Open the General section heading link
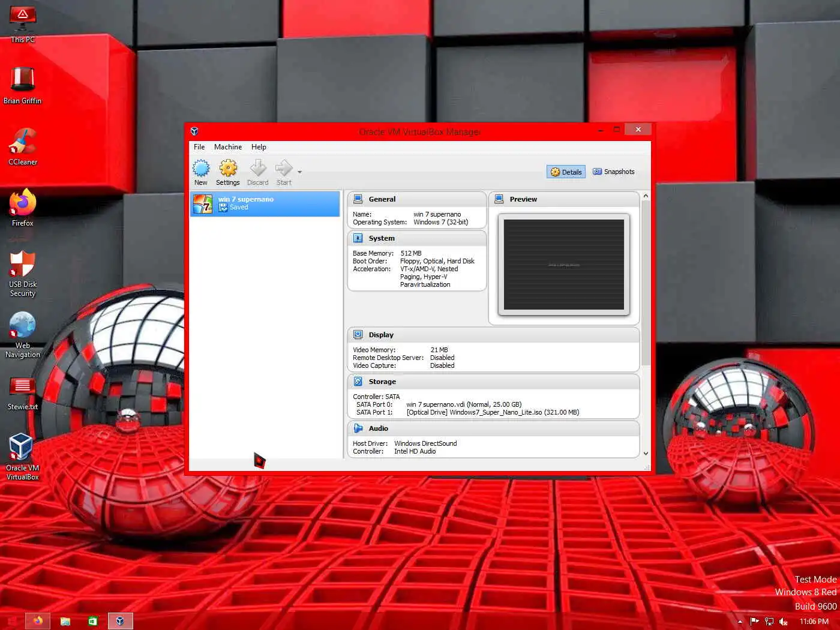The image size is (840, 630). click(382, 199)
